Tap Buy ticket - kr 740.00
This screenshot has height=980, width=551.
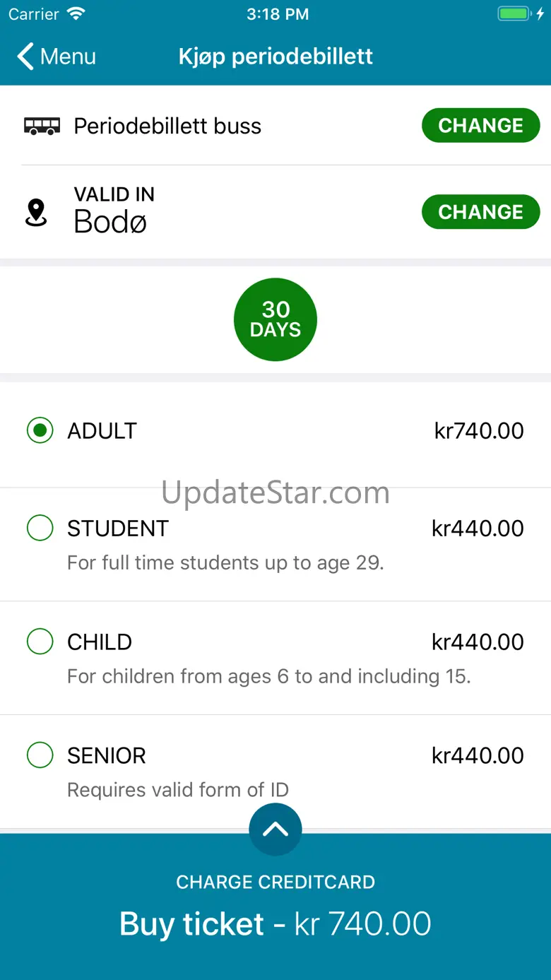pyautogui.click(x=275, y=923)
